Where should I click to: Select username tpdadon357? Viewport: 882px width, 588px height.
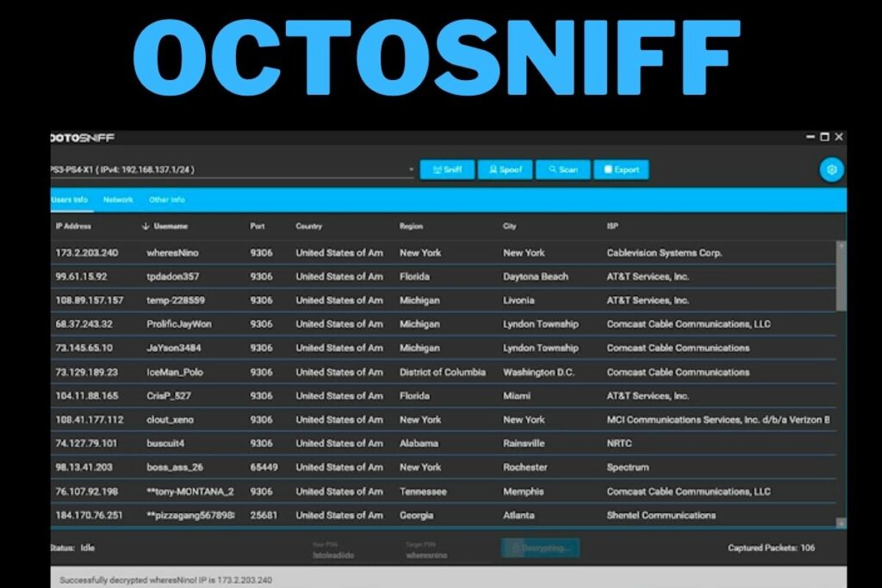tap(172, 276)
